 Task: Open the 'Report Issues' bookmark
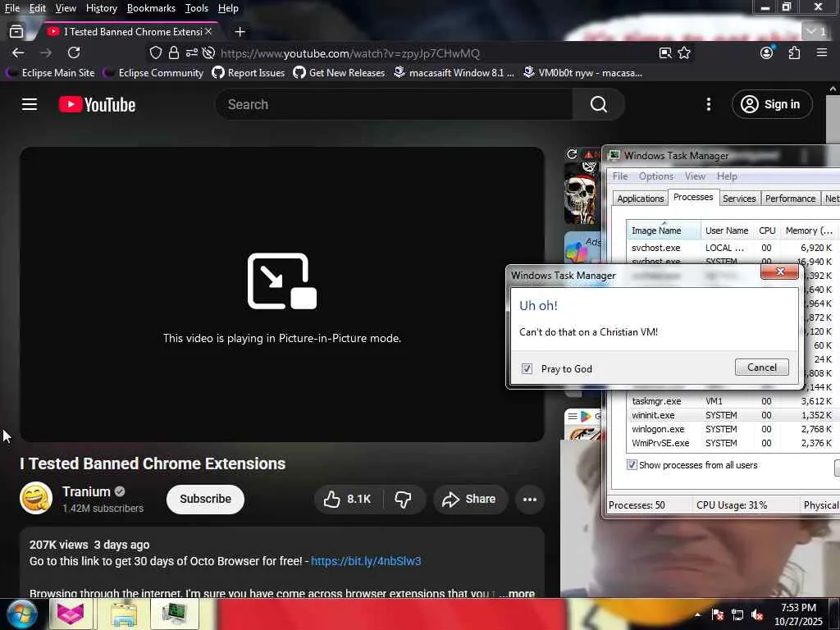249,72
